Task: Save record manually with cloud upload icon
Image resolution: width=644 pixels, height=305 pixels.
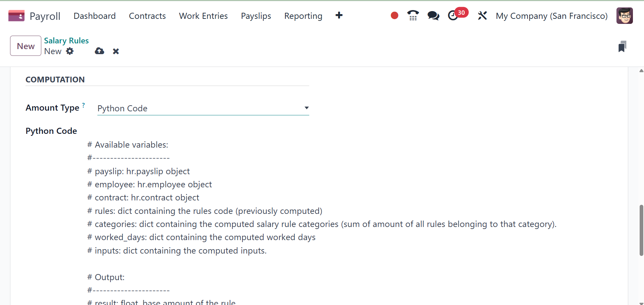Action: (x=99, y=51)
